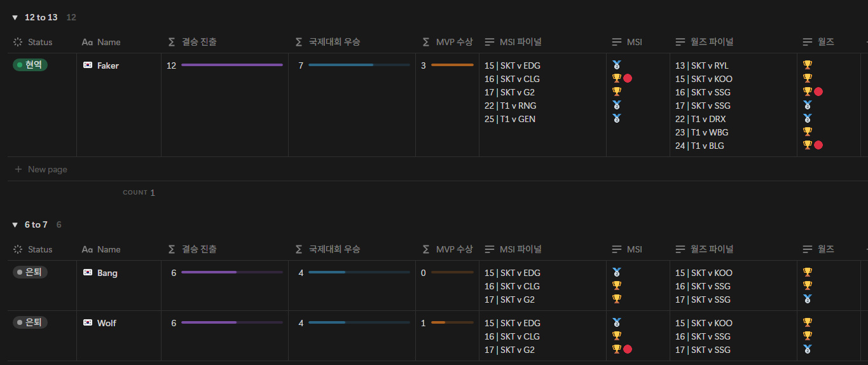Click the Korean flag icon beside Wolf

point(88,323)
